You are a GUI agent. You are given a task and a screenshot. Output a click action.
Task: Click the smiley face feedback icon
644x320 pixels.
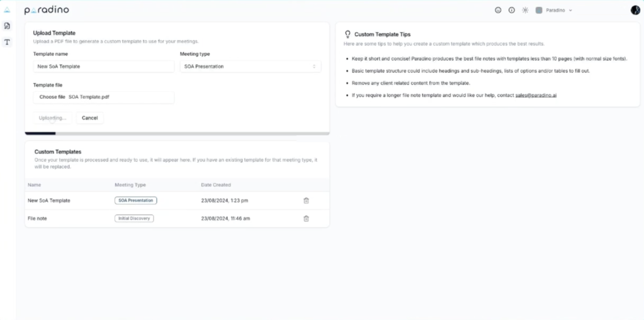pyautogui.click(x=498, y=10)
